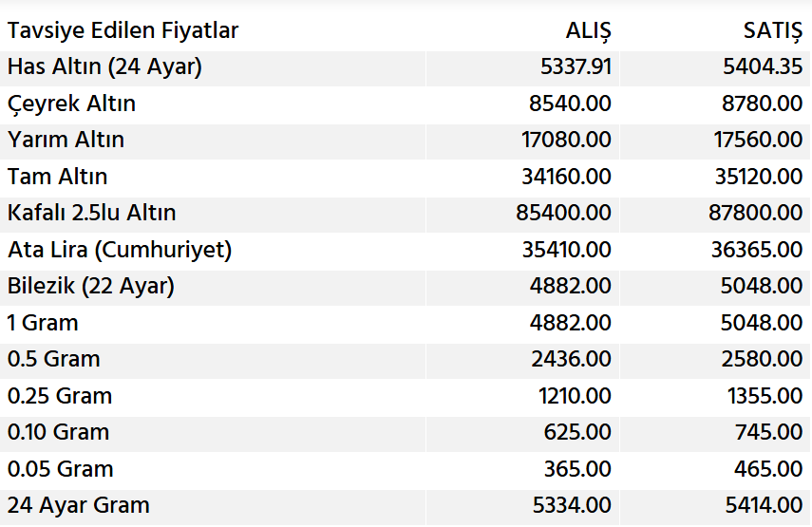Click the Tavsiye Edilen Fiyatlar header
Viewport: 812px width, 527px height.
[123, 31]
